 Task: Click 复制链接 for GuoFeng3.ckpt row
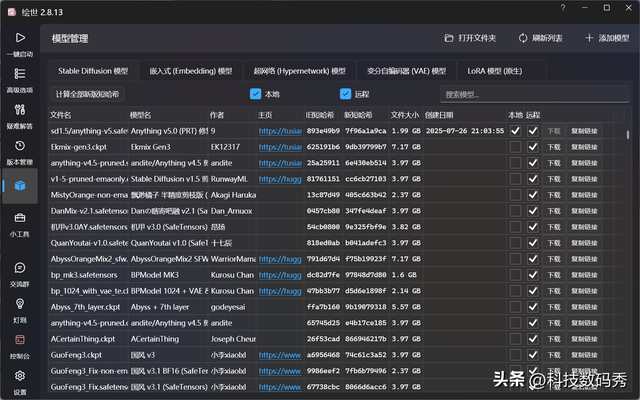(584, 355)
